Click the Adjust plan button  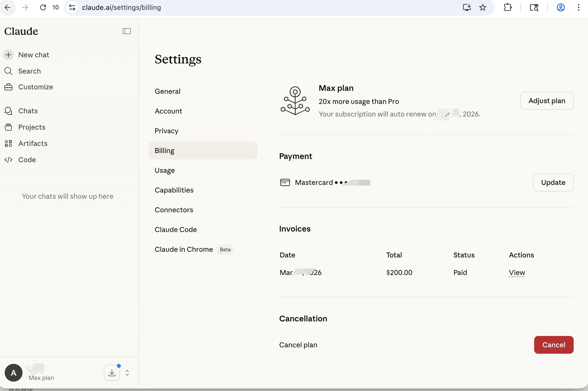tap(546, 101)
